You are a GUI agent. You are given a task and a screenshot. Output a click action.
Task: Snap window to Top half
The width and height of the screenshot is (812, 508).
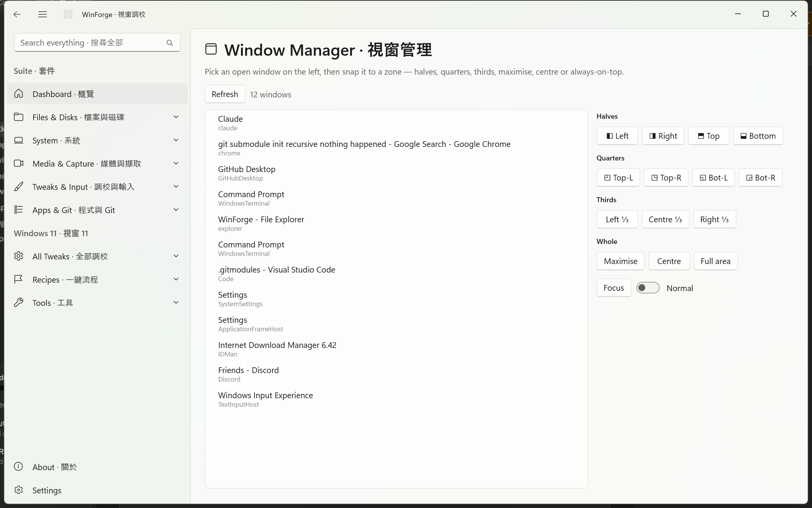coord(708,136)
